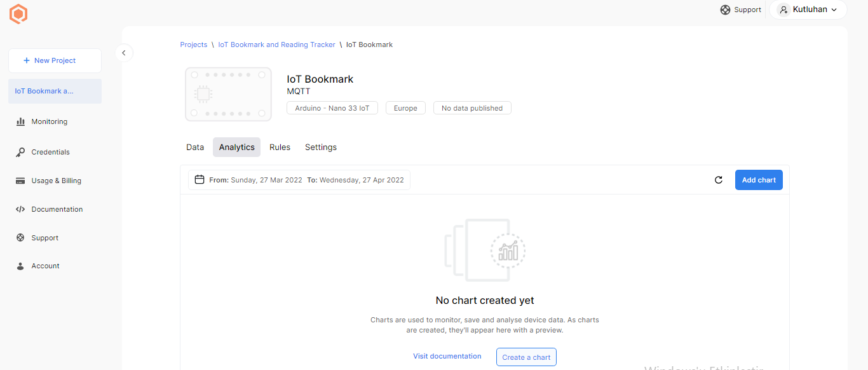Open the Account page
The image size is (868, 370).
click(x=45, y=266)
